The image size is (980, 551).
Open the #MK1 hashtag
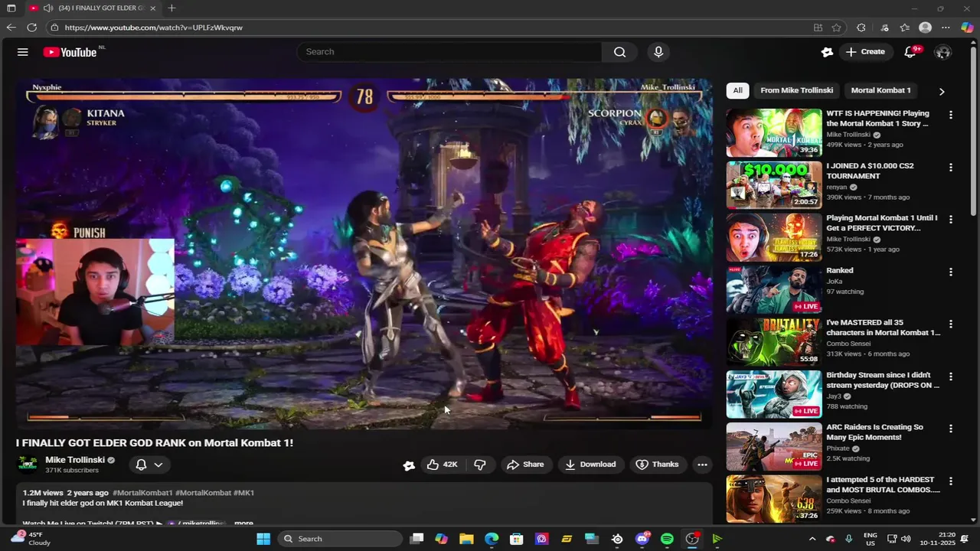click(x=243, y=493)
